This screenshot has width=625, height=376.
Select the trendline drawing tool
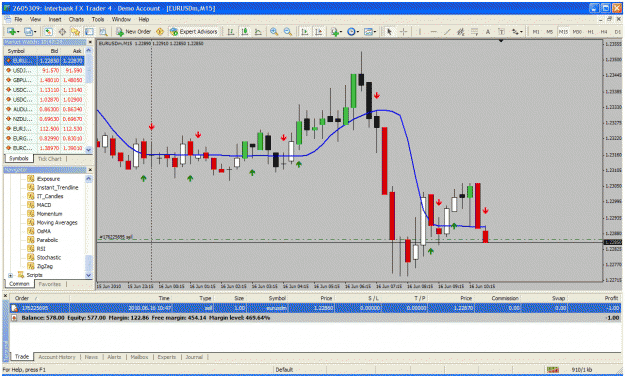click(x=447, y=31)
